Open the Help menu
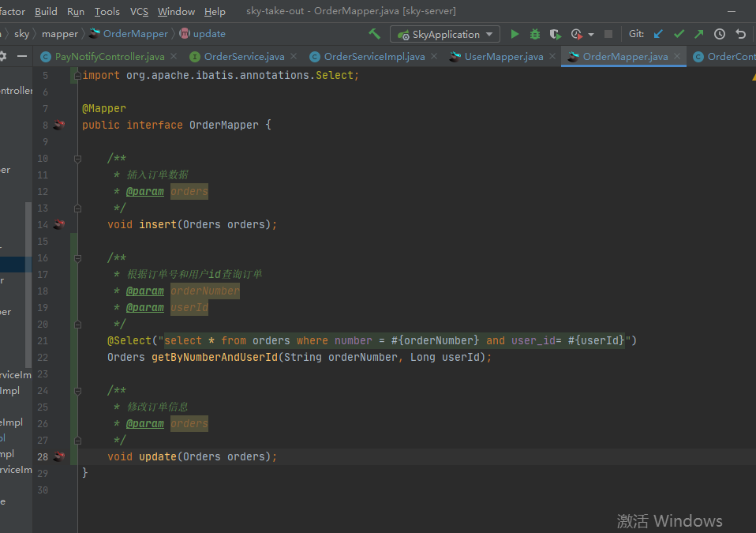Screen dimensions: 756x533 215,11
